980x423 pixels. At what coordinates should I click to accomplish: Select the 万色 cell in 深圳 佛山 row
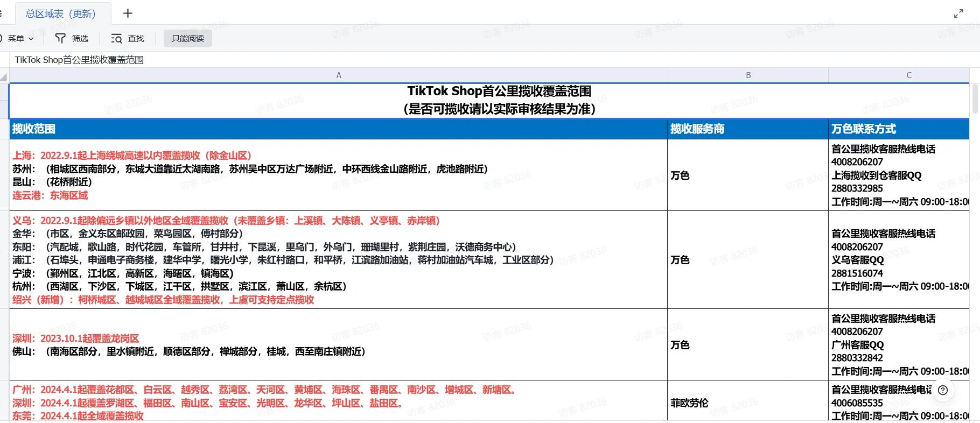click(x=748, y=344)
